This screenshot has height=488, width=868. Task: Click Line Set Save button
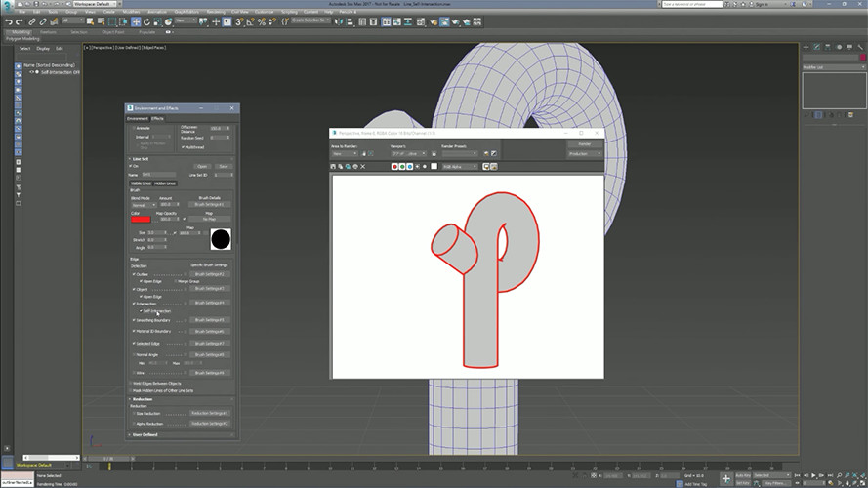pos(223,167)
